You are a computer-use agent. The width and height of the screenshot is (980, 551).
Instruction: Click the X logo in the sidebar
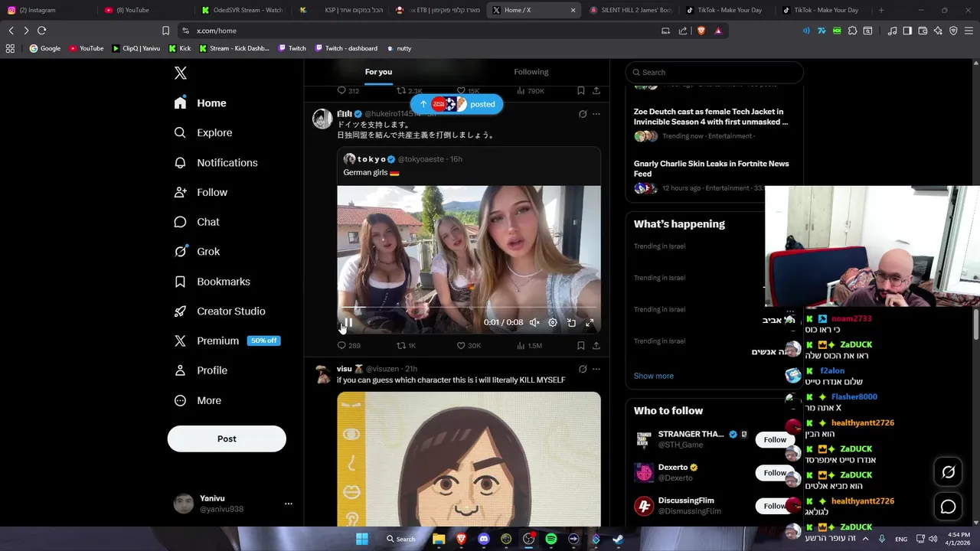[x=181, y=73]
